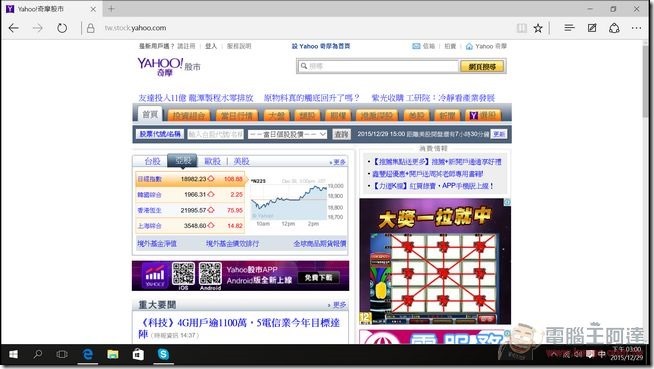Switch to the 歐股 market tab
The height and width of the screenshot is (369, 654).
pos(212,161)
